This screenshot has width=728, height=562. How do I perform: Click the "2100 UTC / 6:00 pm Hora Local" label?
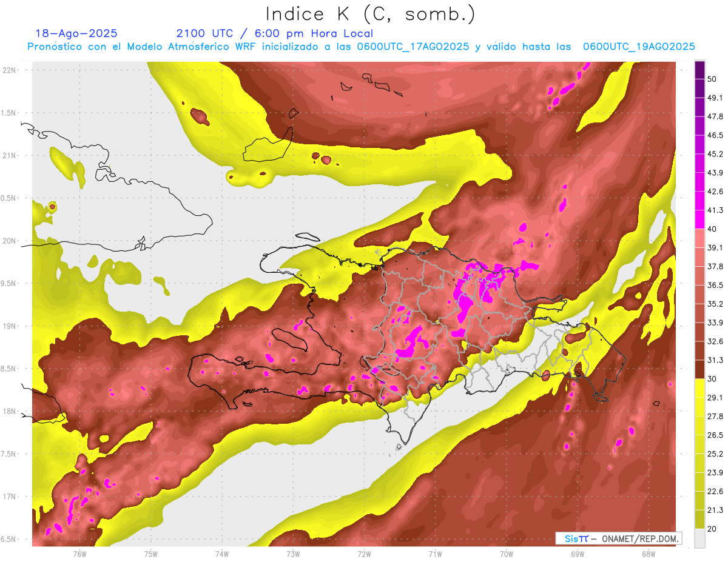pyautogui.click(x=274, y=33)
